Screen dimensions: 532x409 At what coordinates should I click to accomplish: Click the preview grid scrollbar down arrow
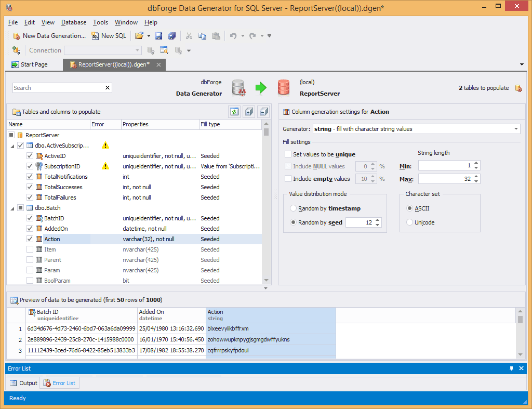521,354
